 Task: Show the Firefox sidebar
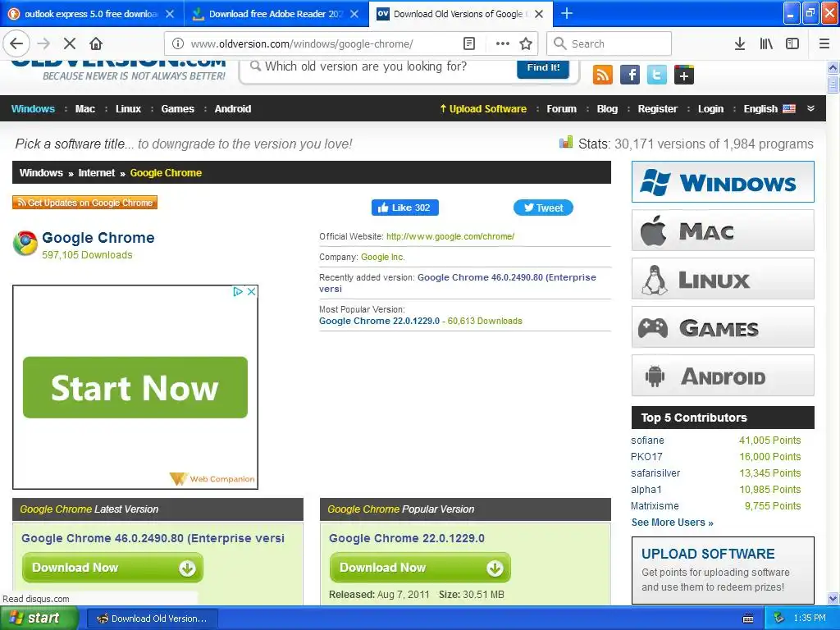click(792, 44)
